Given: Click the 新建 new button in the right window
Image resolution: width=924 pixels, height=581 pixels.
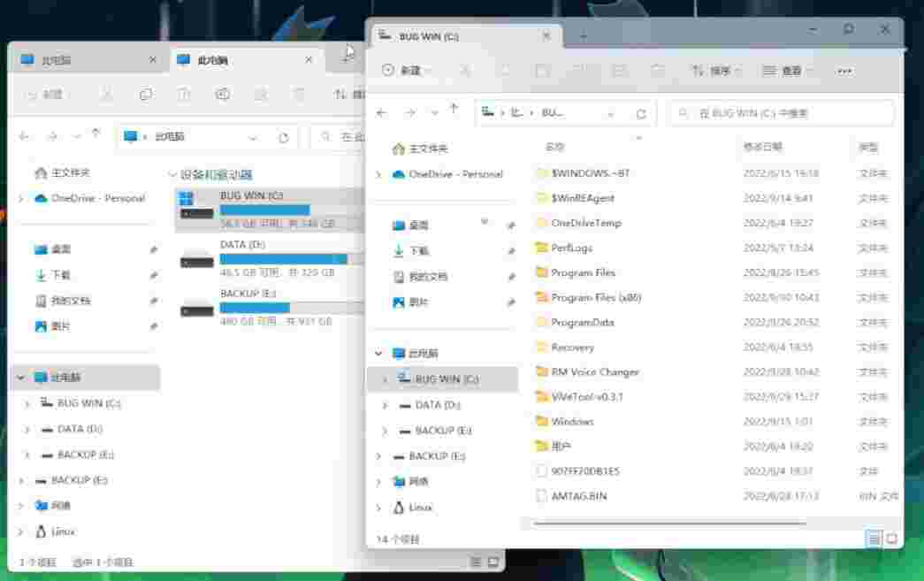Looking at the screenshot, I should pyautogui.click(x=405, y=71).
